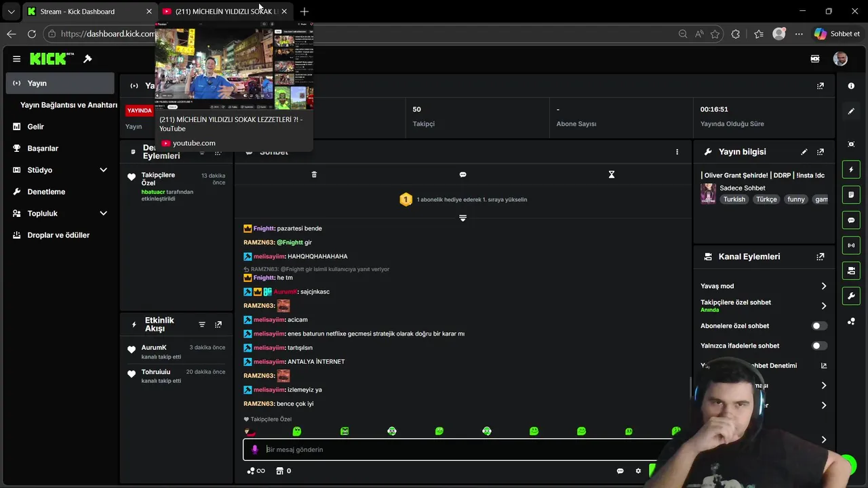Click the speech bubble icon in the chat toolbar
This screenshot has height=488, width=868.
pos(462,174)
